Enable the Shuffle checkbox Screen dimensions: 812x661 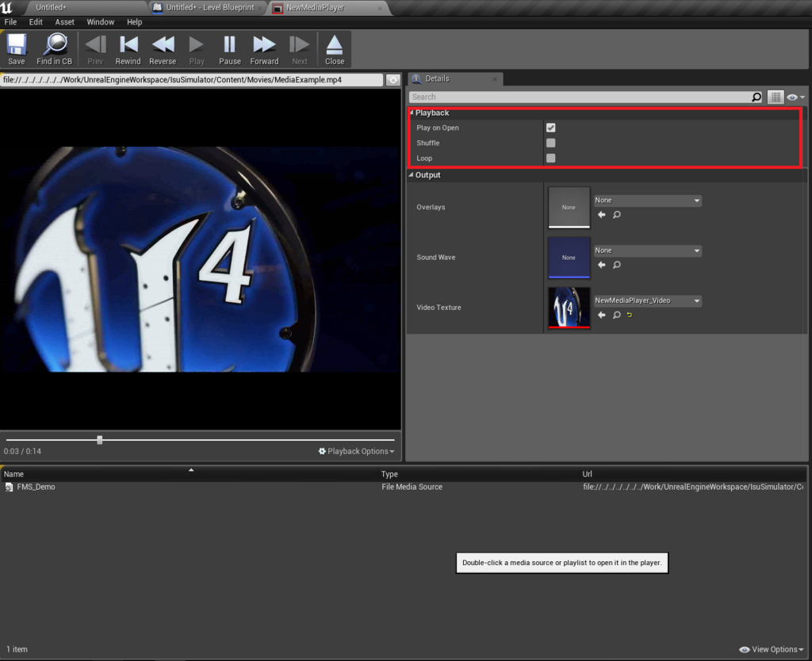550,143
